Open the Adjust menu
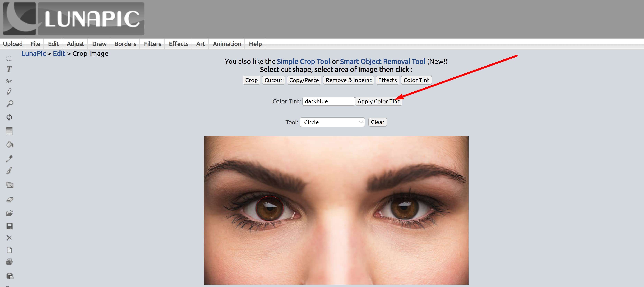This screenshot has height=287, width=644. (x=75, y=44)
